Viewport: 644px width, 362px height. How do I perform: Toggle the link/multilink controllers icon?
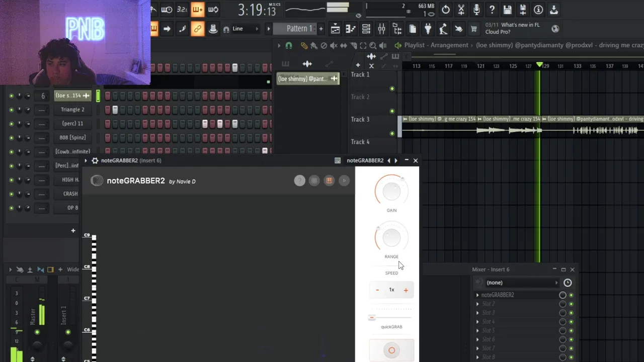click(198, 29)
